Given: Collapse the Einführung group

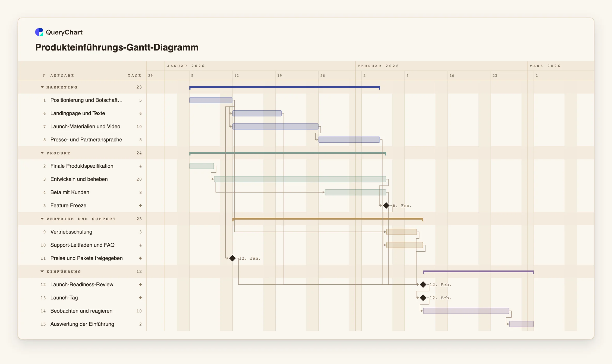Looking at the screenshot, I should (x=42, y=272).
